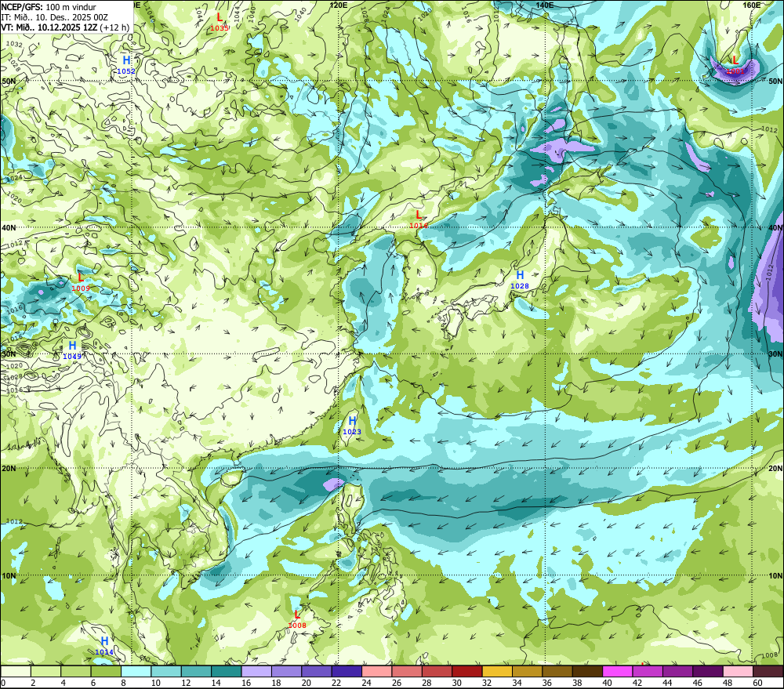
Task: Select the cyan 8–10 legend swatch
Action: point(136,671)
